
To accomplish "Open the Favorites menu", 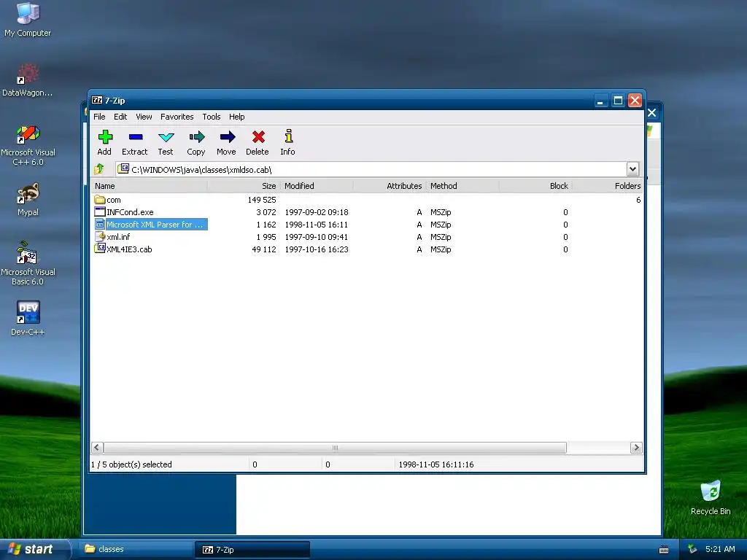I will point(177,117).
